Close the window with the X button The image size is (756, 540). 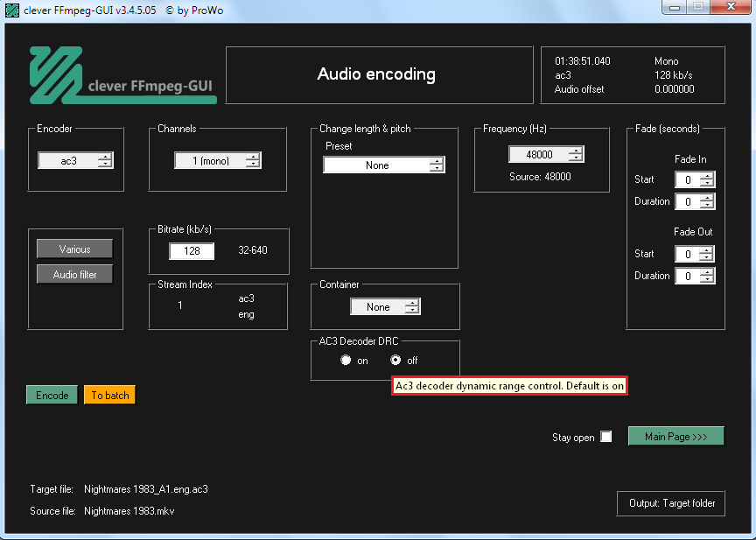coord(731,7)
